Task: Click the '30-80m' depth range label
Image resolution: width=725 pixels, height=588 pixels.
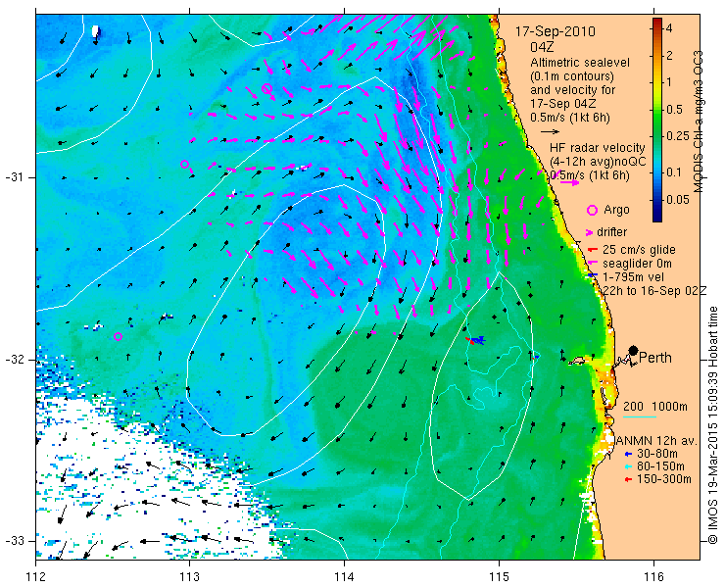Action: 657,454
